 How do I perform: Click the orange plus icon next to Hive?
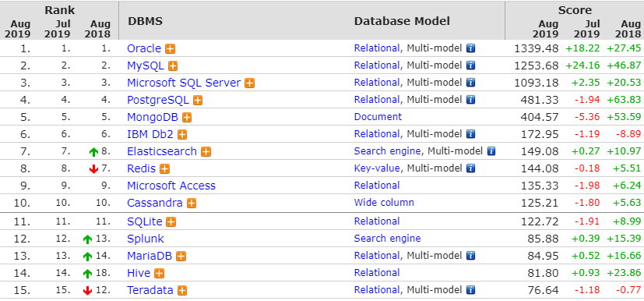[x=160, y=274]
